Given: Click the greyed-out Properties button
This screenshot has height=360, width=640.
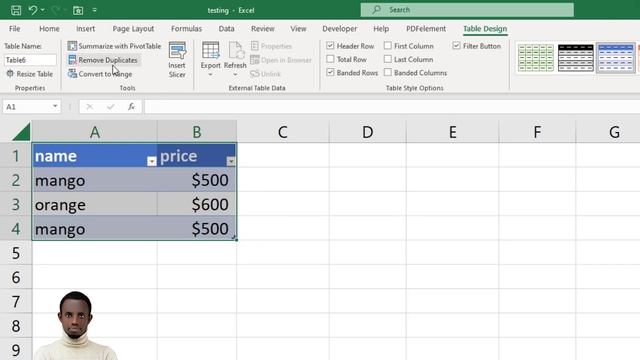Looking at the screenshot, I should coord(271,46).
